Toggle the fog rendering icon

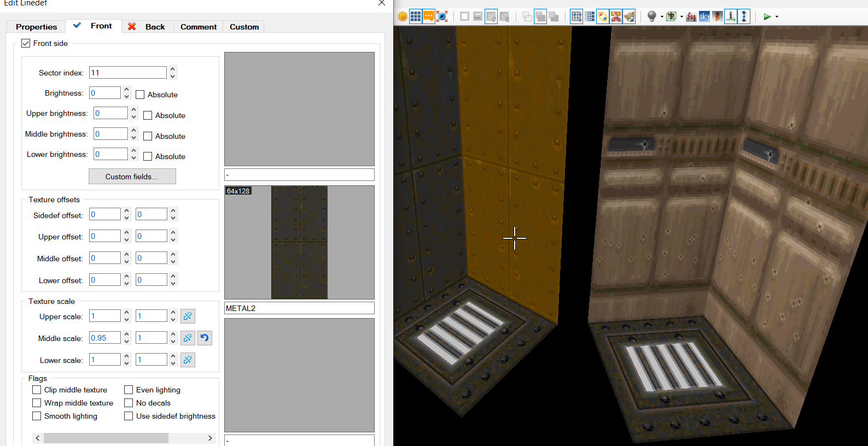[691, 16]
